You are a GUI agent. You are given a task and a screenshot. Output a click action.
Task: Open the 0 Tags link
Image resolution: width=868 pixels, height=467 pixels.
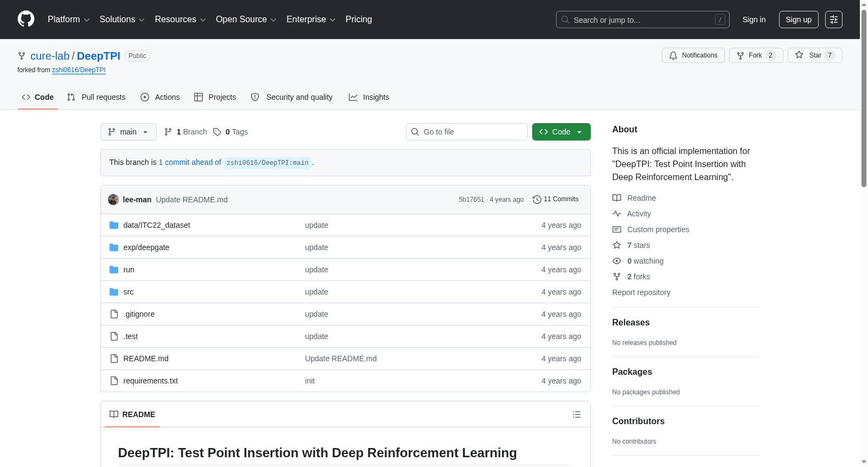point(231,132)
